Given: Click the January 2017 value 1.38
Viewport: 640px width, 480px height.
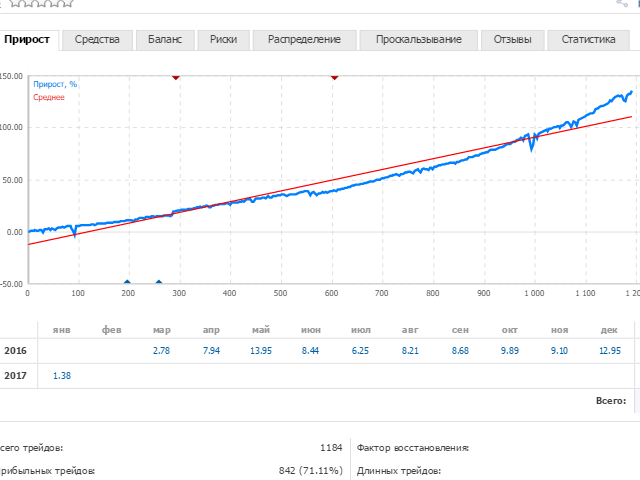Looking at the screenshot, I should (x=62, y=376).
